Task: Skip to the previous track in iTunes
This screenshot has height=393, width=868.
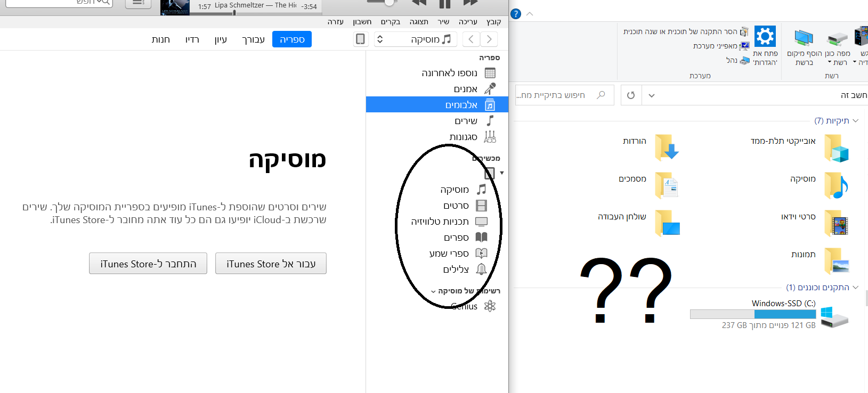Action: tap(419, 3)
